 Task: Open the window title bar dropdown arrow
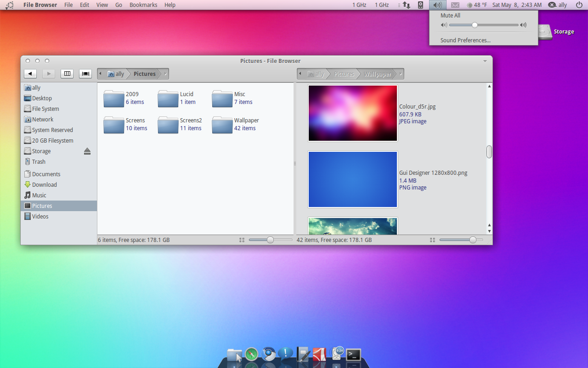click(485, 61)
